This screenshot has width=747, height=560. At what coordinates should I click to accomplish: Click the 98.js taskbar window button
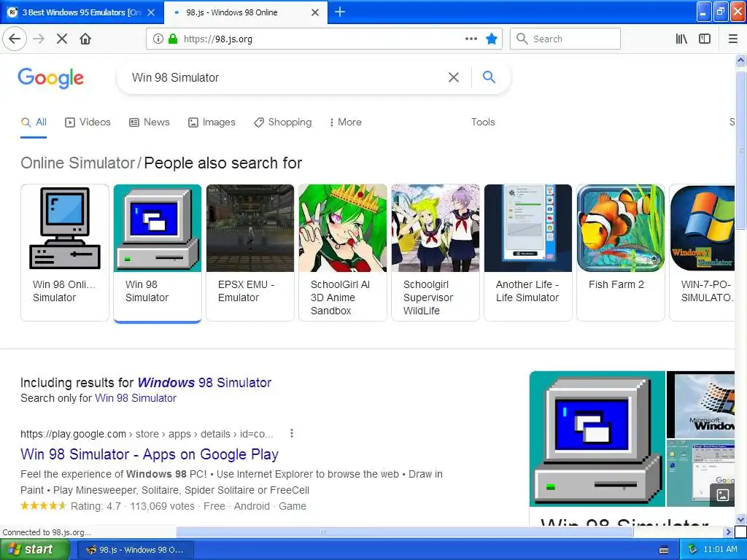point(135,550)
